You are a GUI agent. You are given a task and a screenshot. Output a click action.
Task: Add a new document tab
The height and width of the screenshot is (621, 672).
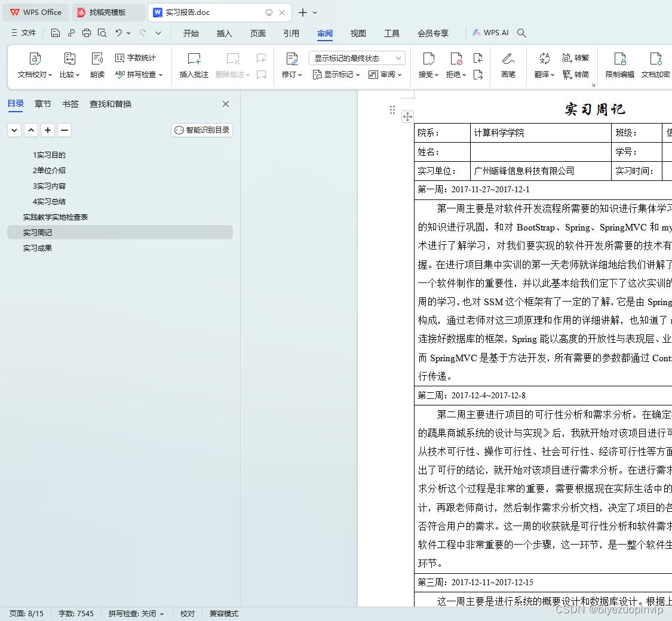[x=303, y=13]
